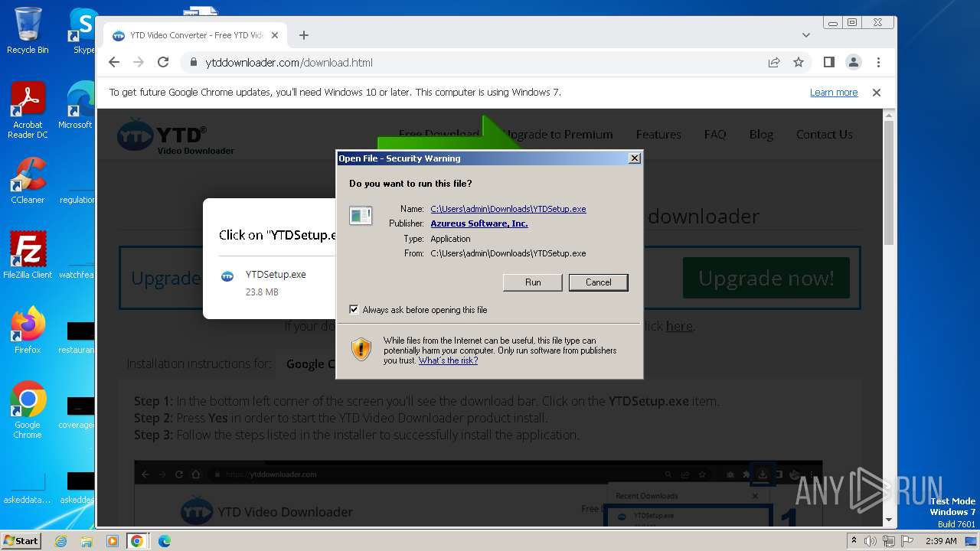Uncheck Always ask before opening this file
The width and height of the screenshot is (980, 551).
click(354, 310)
